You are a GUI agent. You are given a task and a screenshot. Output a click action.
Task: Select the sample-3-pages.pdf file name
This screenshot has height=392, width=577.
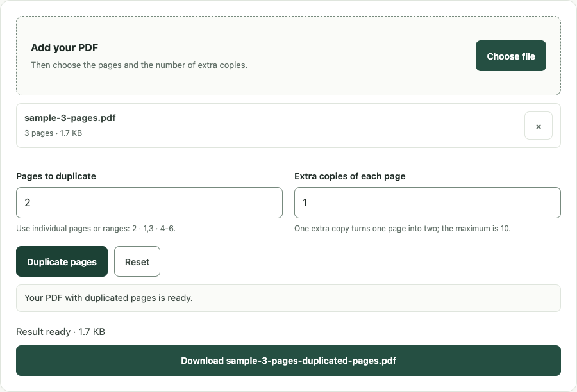[70, 118]
